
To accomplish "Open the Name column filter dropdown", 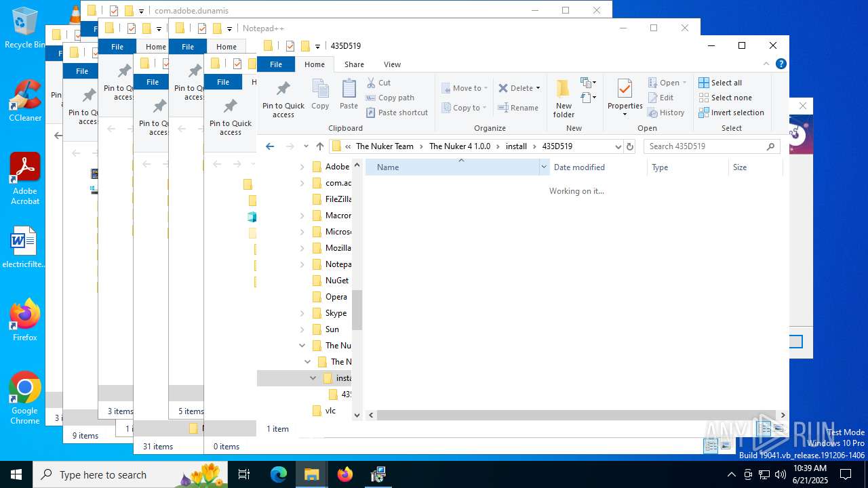I will pos(544,167).
